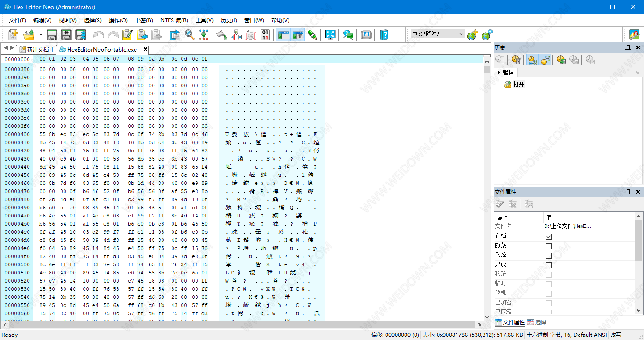Screen dimensions: 644x340
Task: Toggle the history clock with branch tree button
Action: 546,60
